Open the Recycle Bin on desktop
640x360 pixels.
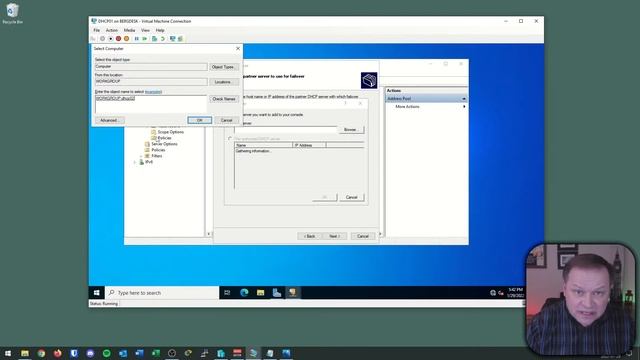[13, 13]
